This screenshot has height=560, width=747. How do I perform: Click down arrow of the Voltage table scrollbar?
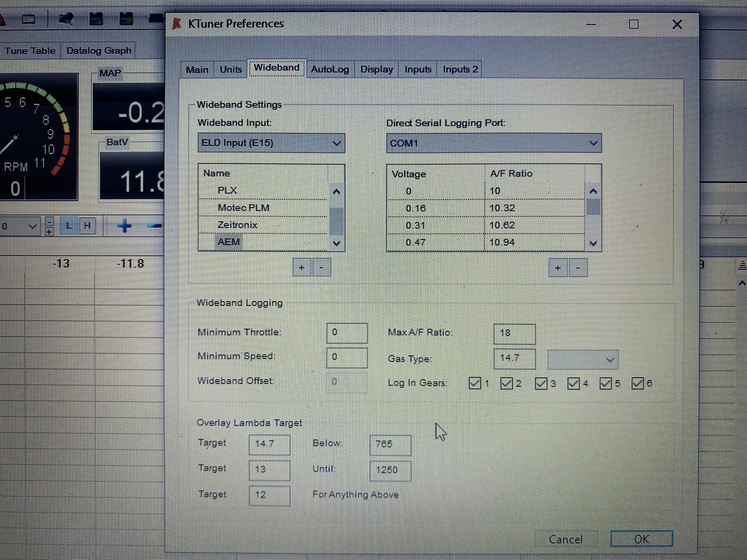pyautogui.click(x=593, y=243)
